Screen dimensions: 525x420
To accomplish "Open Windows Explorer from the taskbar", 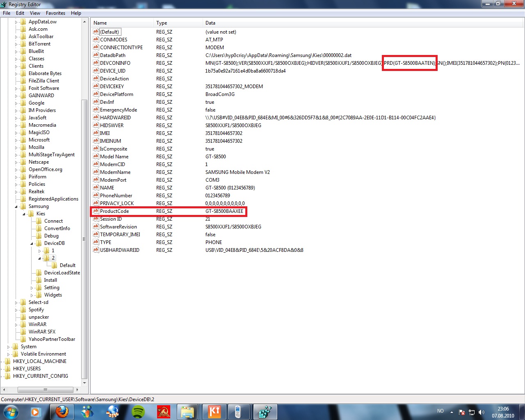I will [x=187, y=411].
